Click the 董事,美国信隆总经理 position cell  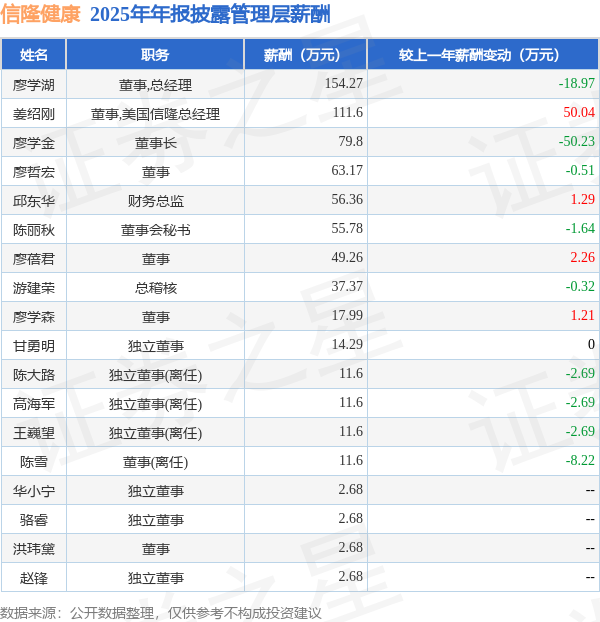(155, 113)
